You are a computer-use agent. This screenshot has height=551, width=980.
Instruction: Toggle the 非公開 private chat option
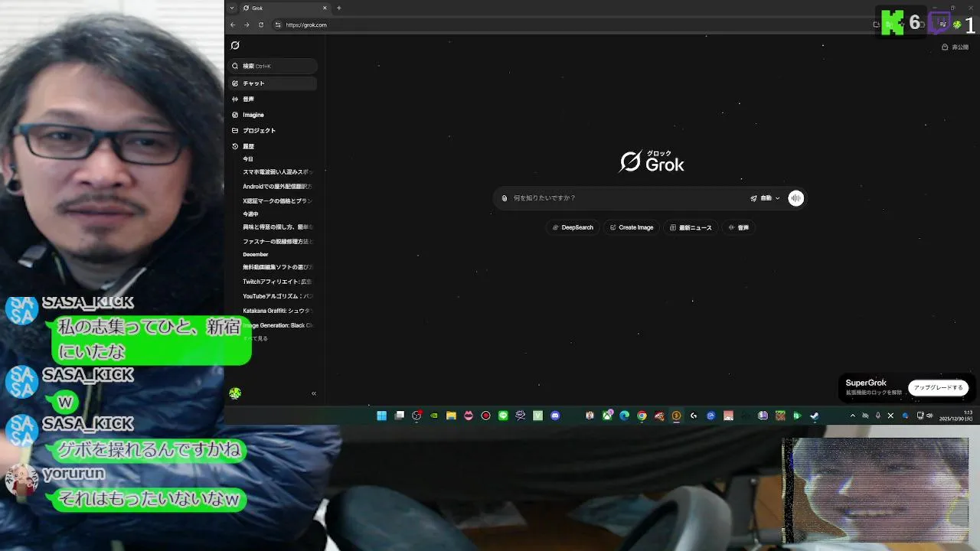click(x=955, y=47)
